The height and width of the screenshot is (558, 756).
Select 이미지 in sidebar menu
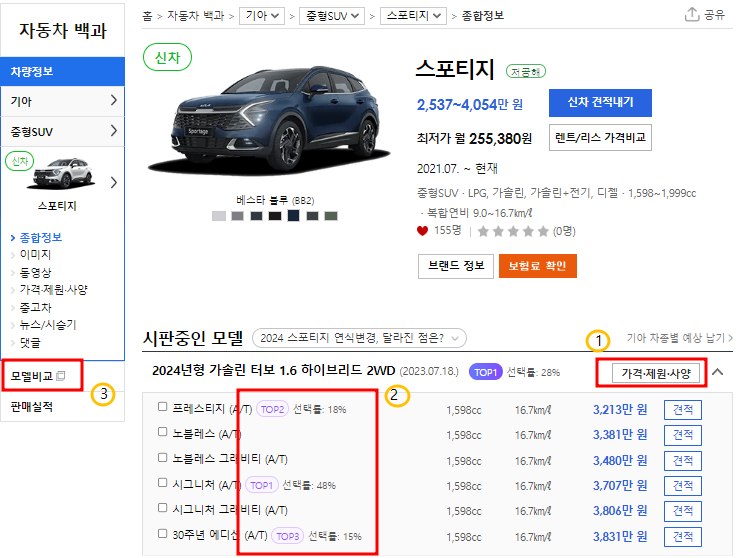tap(35, 255)
